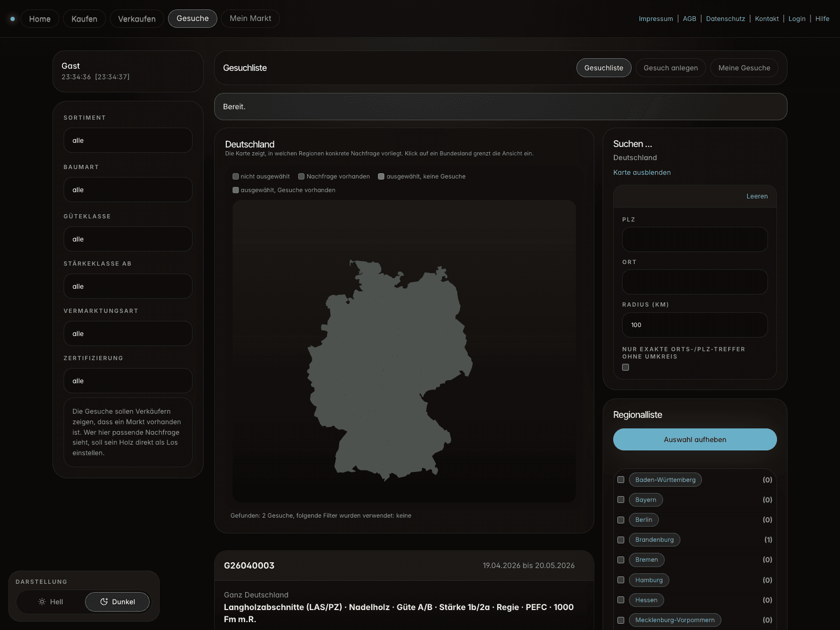Select Berlin region tag
The image size is (840, 630).
click(x=644, y=520)
